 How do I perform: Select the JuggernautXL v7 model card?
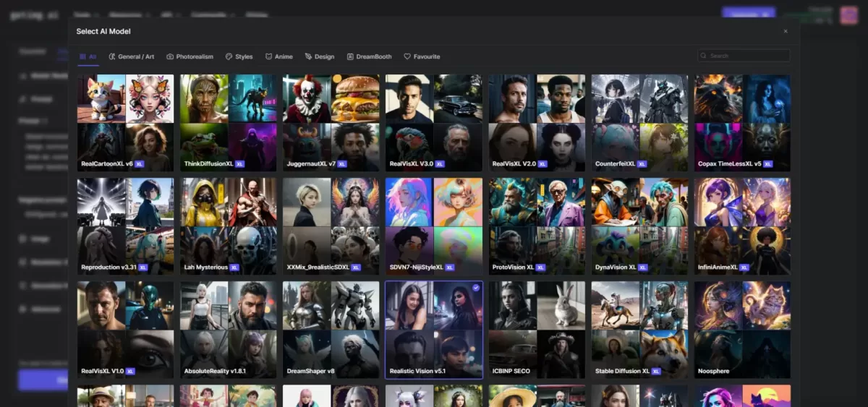(331, 123)
